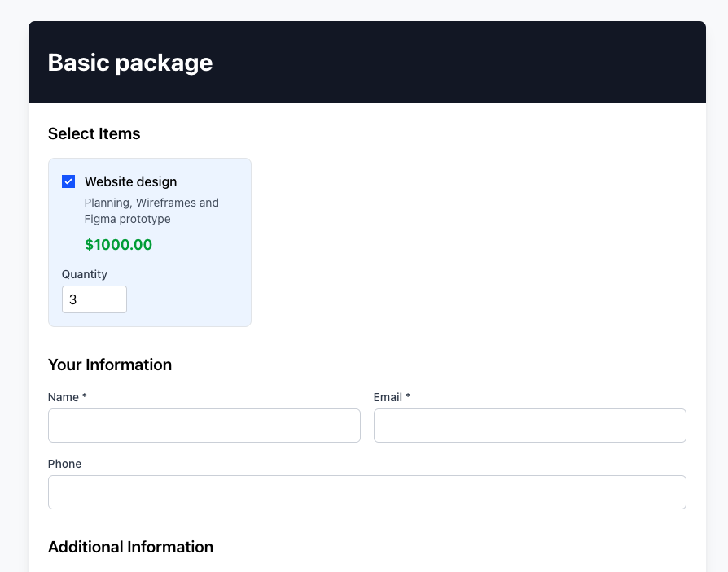
Task: Click the Website design item title
Action: tap(130, 181)
